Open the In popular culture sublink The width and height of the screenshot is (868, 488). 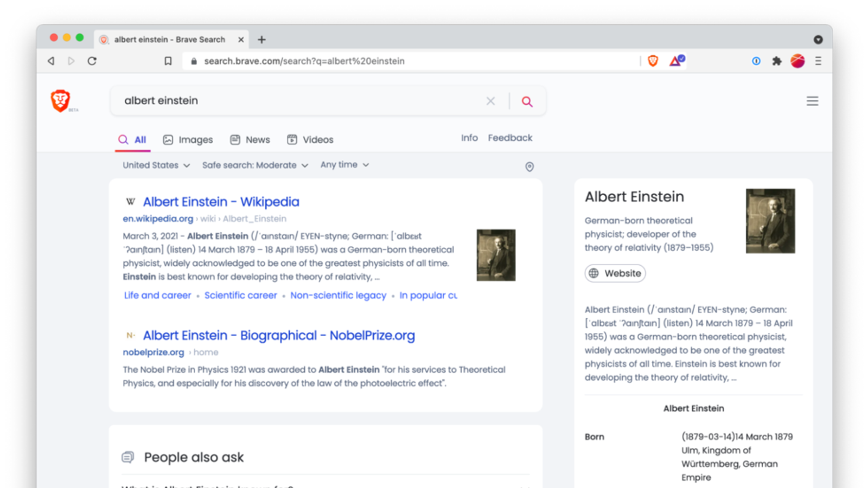click(x=428, y=295)
